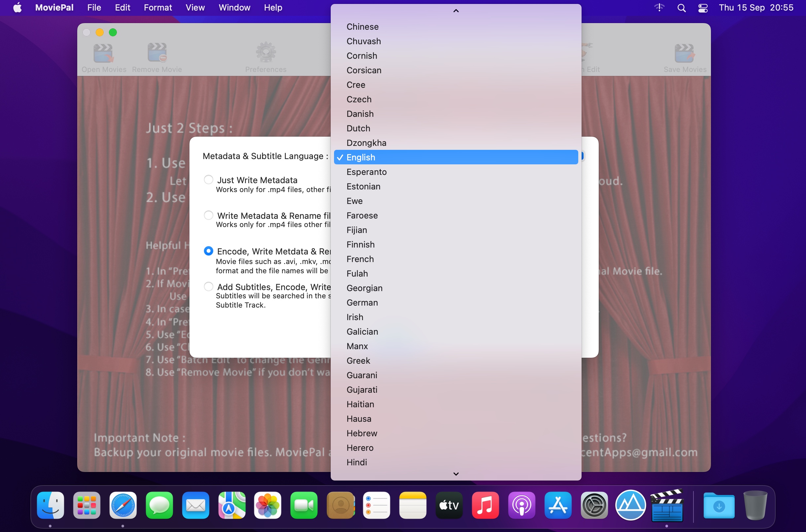The image size is (806, 532).
Task: Pick Faroese in the language list
Action: (x=456, y=215)
